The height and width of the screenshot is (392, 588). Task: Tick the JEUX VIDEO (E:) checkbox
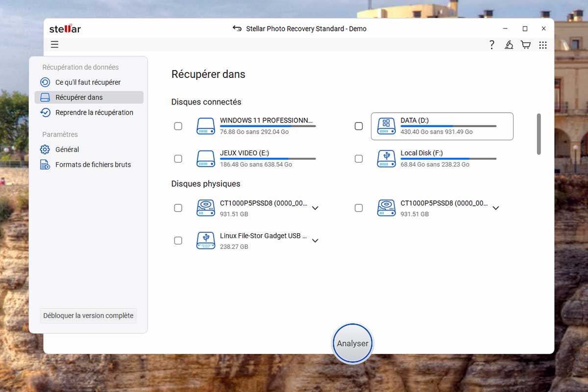[178, 159]
